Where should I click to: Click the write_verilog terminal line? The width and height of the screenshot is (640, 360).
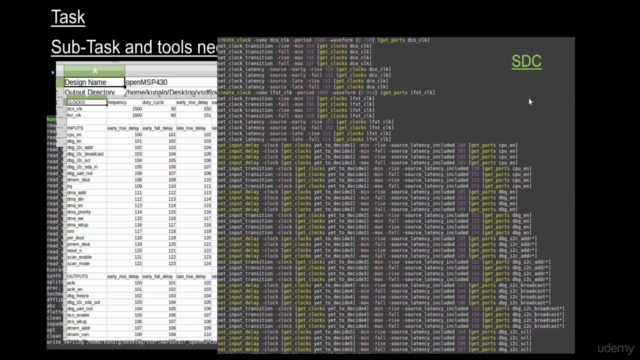click(132, 342)
